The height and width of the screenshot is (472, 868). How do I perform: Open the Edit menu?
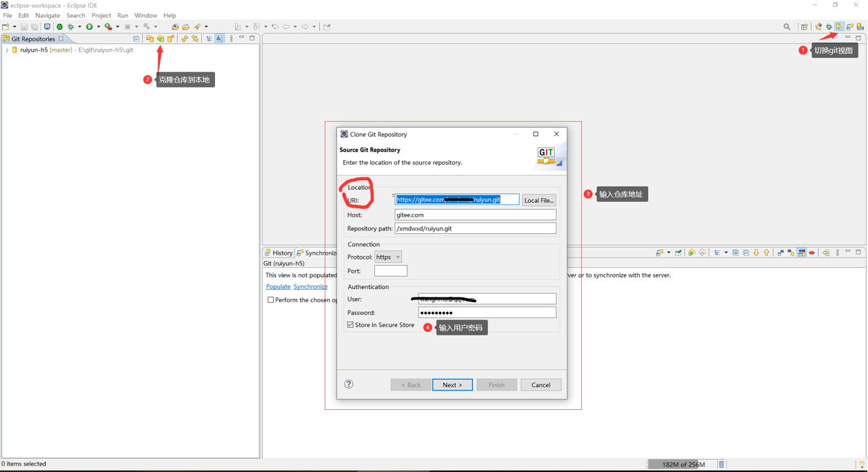tap(23, 15)
